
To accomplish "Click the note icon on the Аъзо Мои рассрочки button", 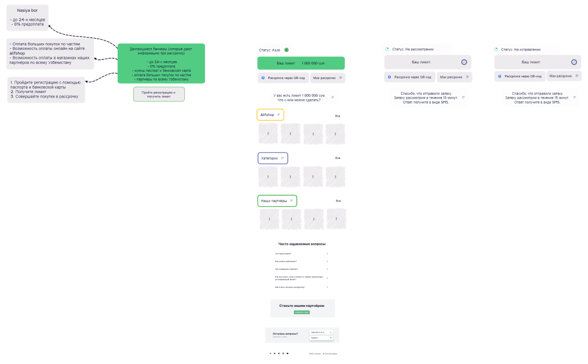I will pyautogui.click(x=340, y=78).
